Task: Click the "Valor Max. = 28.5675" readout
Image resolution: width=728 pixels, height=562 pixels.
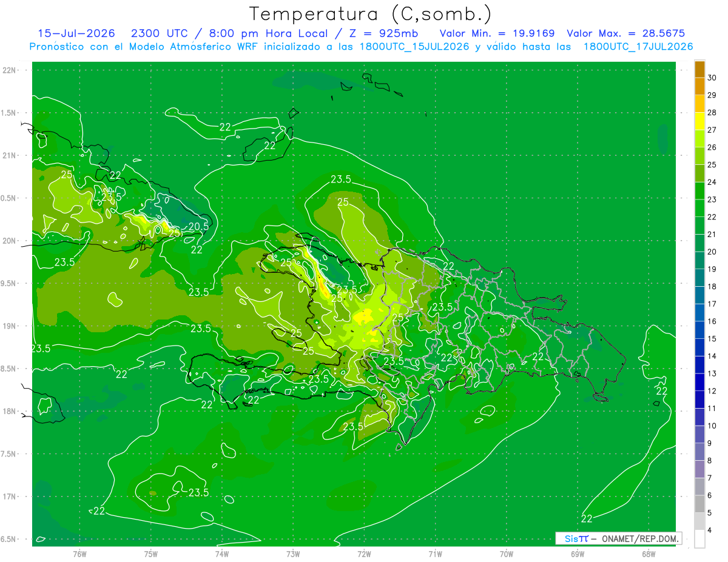Action: pos(625,33)
